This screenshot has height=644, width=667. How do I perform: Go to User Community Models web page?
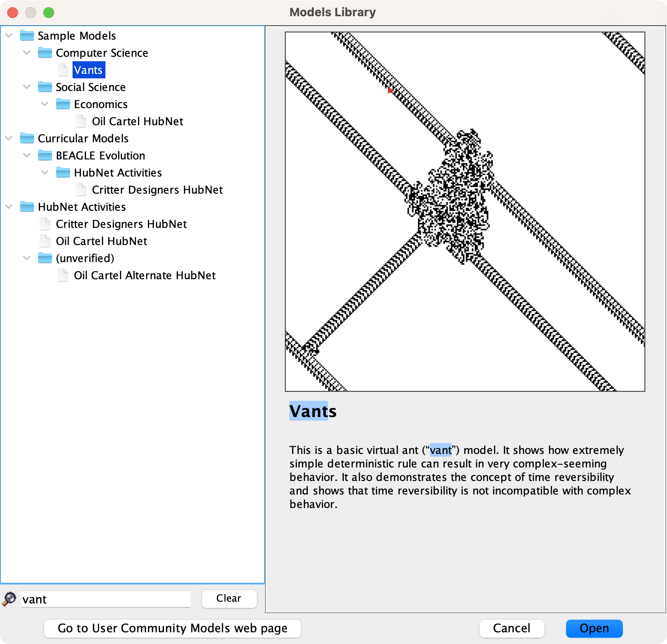pos(172,628)
